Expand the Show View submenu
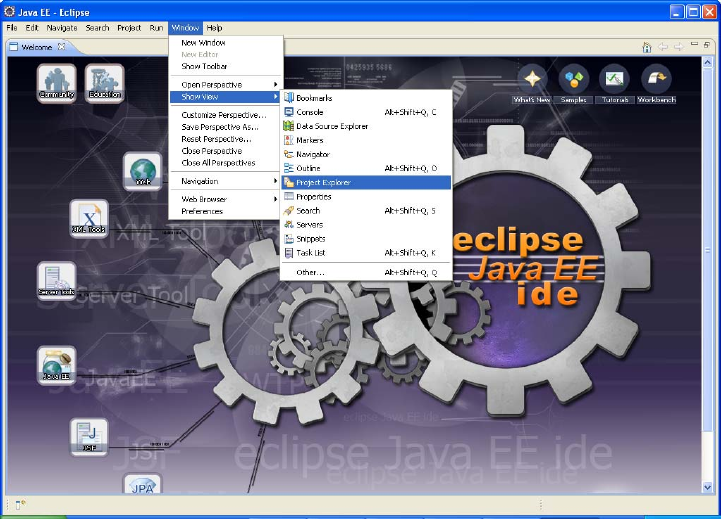This screenshot has width=721, height=519. coord(225,97)
